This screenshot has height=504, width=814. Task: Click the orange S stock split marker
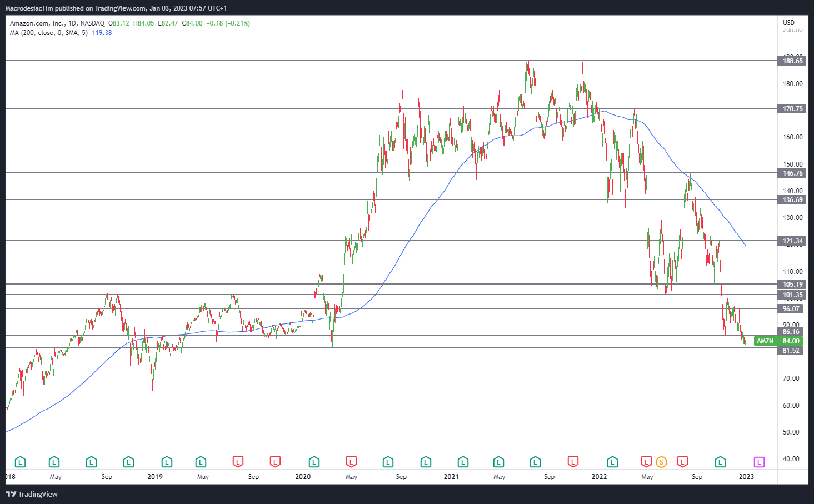click(x=661, y=462)
